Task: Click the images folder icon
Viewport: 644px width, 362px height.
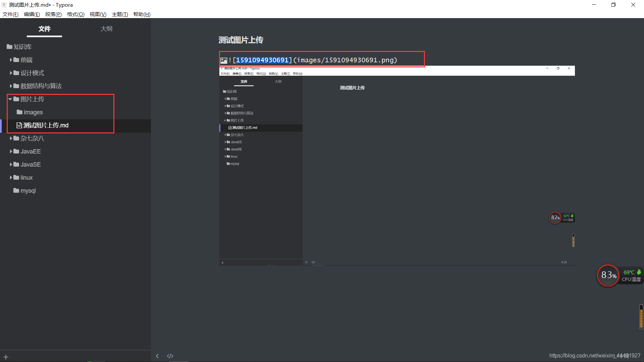Action: click(19, 112)
